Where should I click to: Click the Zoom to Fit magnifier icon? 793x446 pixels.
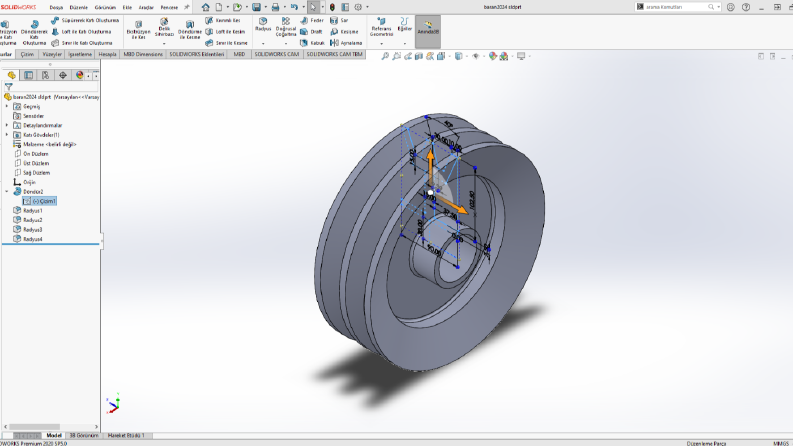tap(385, 56)
